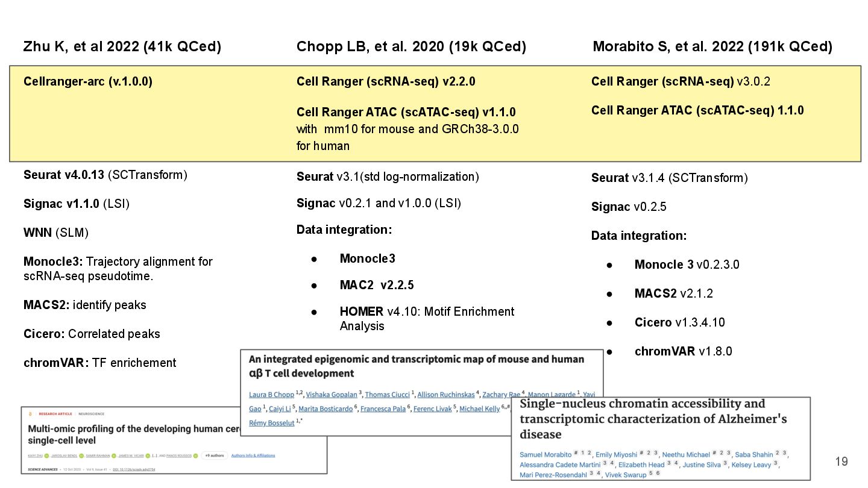The image size is (868, 488).
Task: Click 'Signac v1.1.0 (LSI)' line
Action: 77,204
